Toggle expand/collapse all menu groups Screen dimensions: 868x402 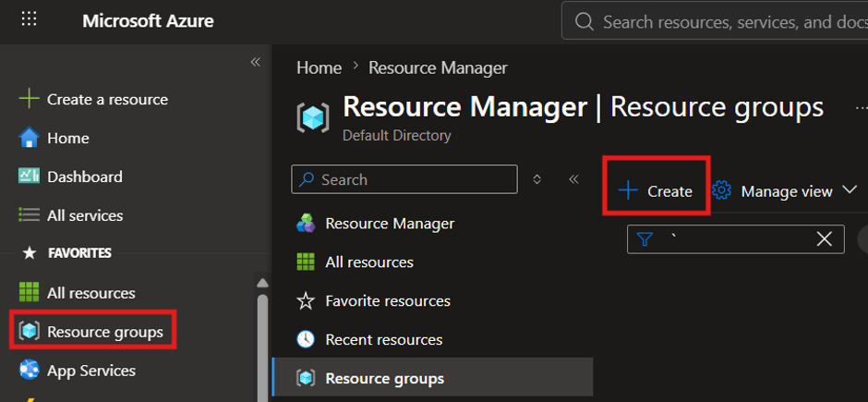536,179
